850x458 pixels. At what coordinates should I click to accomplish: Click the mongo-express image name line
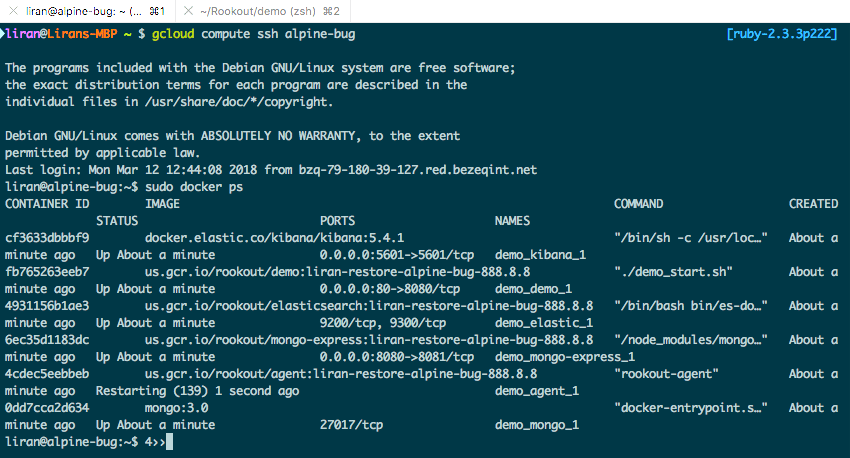coord(369,340)
